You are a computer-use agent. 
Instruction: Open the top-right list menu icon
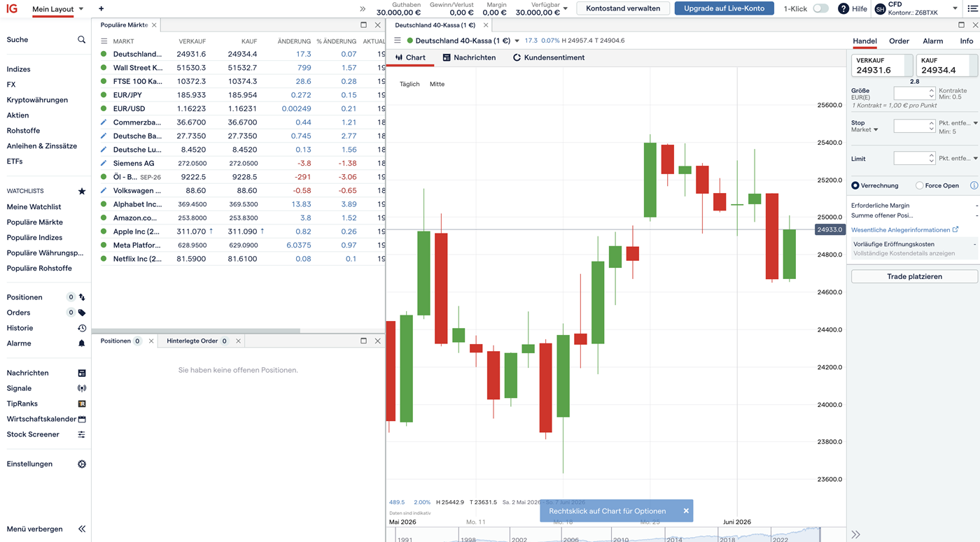tap(972, 8)
